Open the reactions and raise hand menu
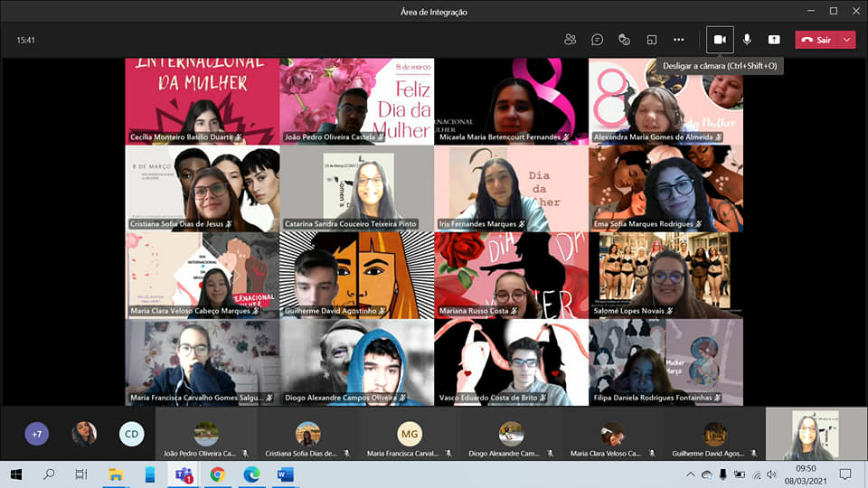 [624, 40]
